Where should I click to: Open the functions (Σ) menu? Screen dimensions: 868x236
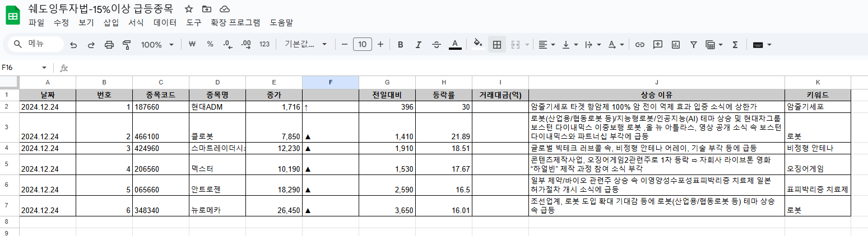point(735,45)
